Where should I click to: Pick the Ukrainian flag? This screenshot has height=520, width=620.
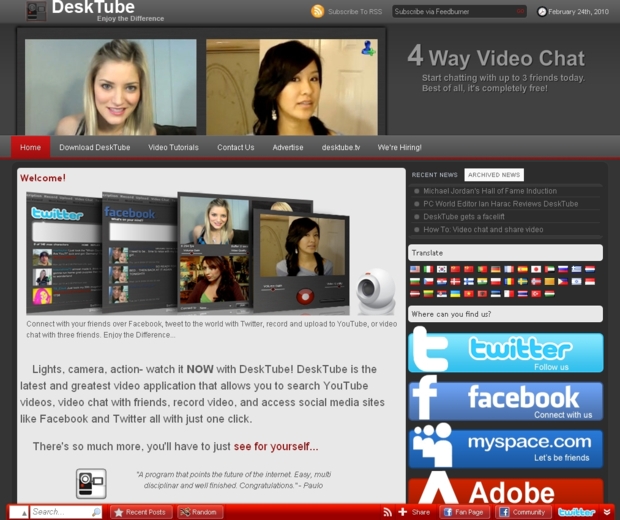[x=456, y=294]
